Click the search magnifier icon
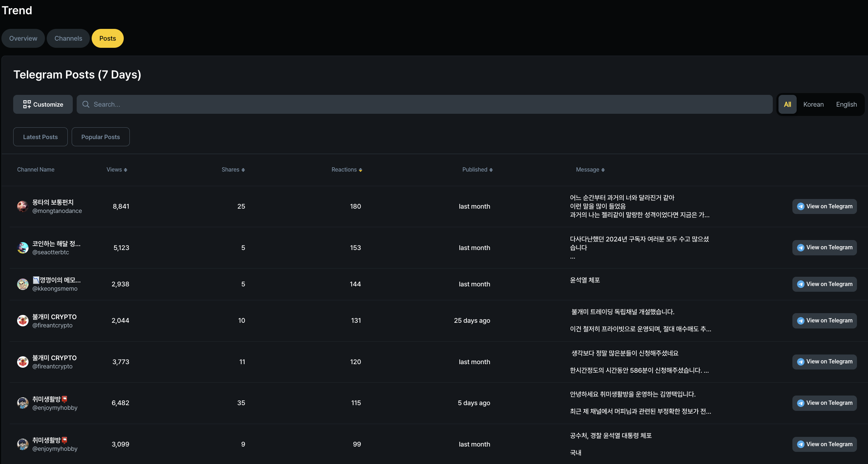 (x=86, y=104)
